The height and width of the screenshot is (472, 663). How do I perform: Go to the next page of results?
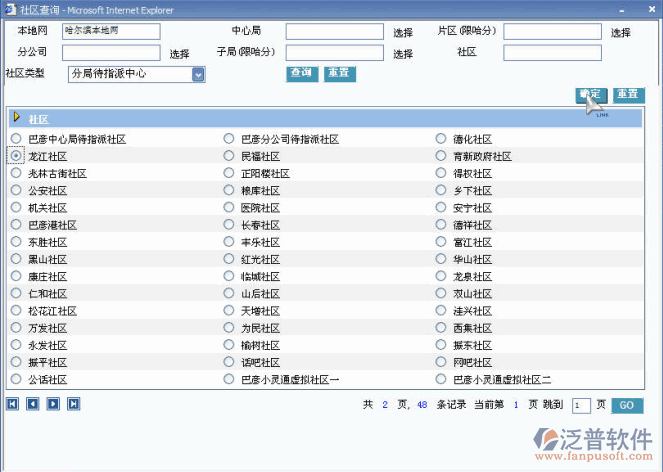tap(53, 404)
